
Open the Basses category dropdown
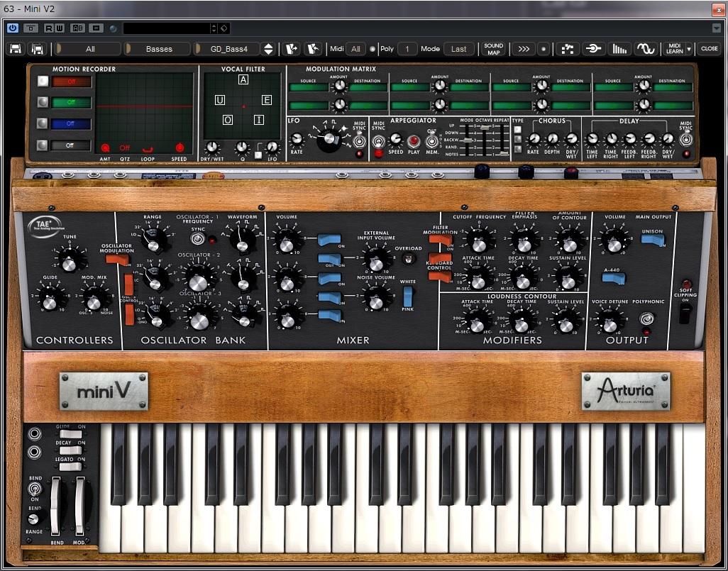(159, 49)
